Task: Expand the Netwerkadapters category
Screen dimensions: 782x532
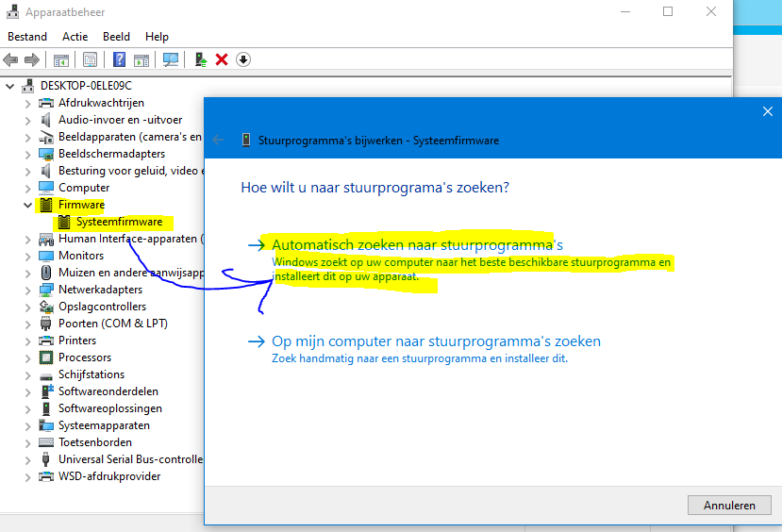Action: pos(25,290)
